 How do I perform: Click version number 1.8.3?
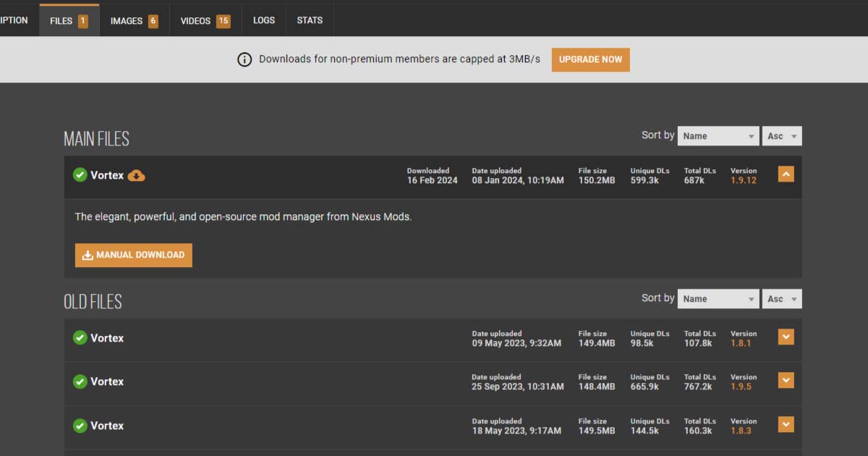pos(741,431)
